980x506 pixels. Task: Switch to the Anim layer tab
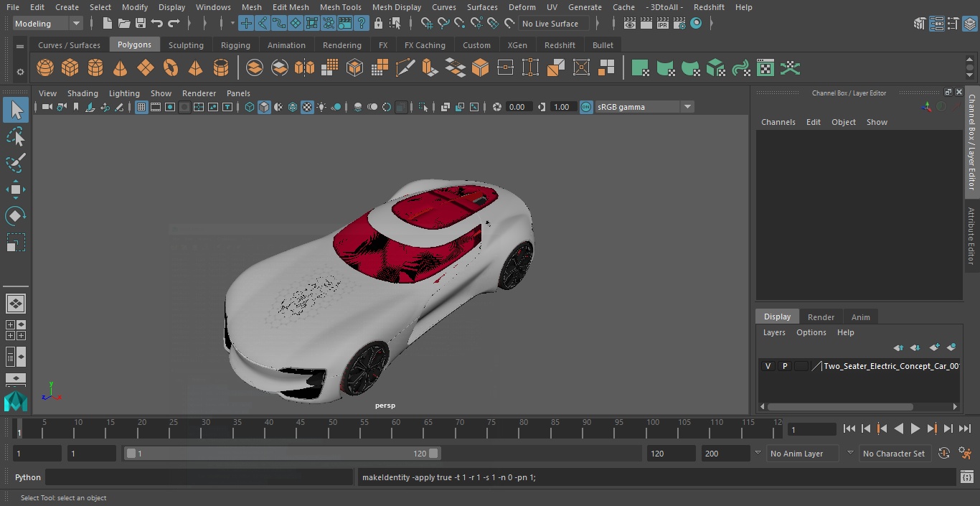tap(860, 317)
